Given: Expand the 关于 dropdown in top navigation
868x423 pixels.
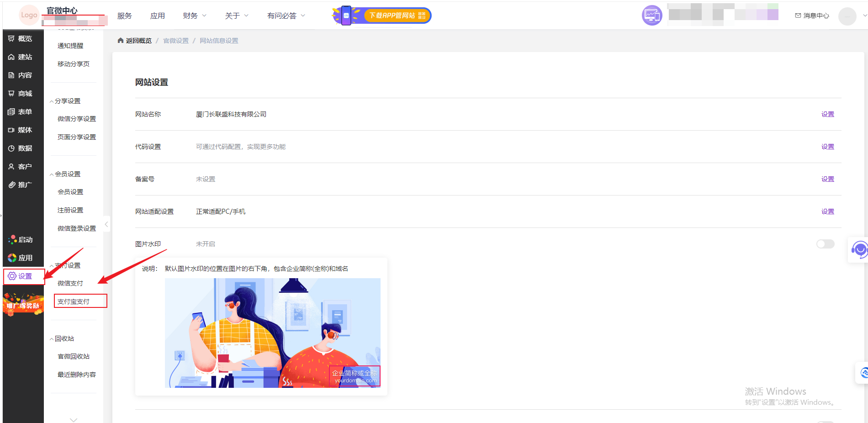Looking at the screenshot, I should pos(237,16).
